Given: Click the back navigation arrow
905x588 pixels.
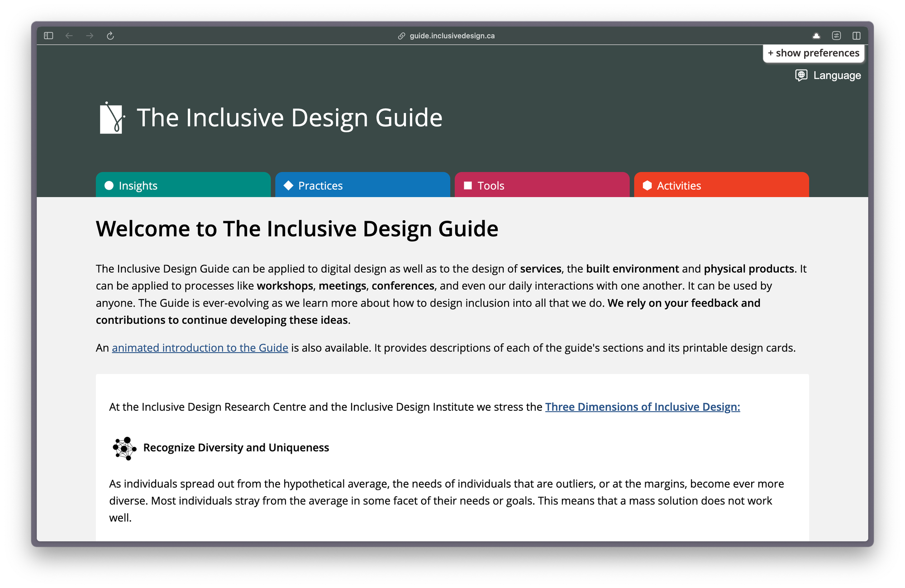Looking at the screenshot, I should point(69,35).
